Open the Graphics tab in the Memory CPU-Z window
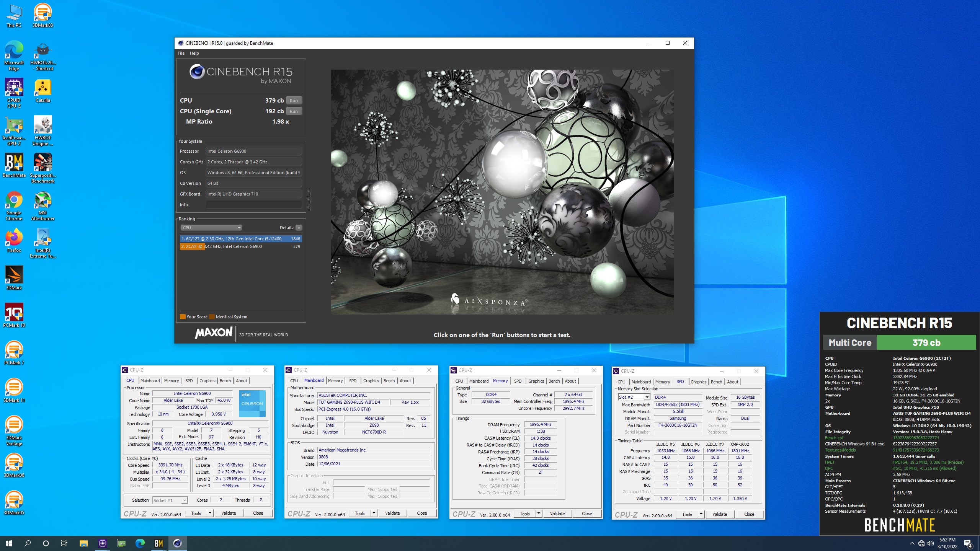980x551 pixels. [536, 381]
